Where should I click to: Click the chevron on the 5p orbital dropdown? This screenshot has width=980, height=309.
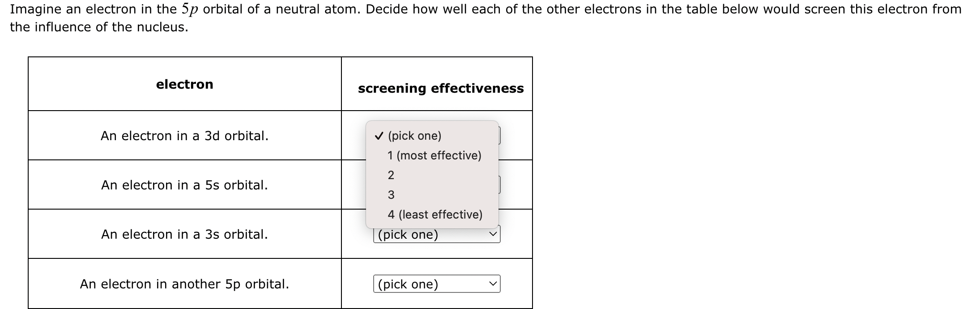click(493, 284)
